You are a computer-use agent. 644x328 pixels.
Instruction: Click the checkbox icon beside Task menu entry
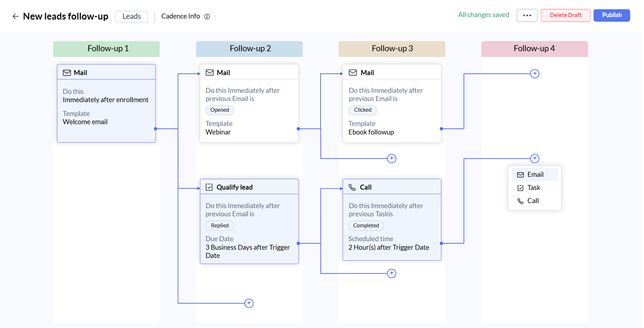520,188
